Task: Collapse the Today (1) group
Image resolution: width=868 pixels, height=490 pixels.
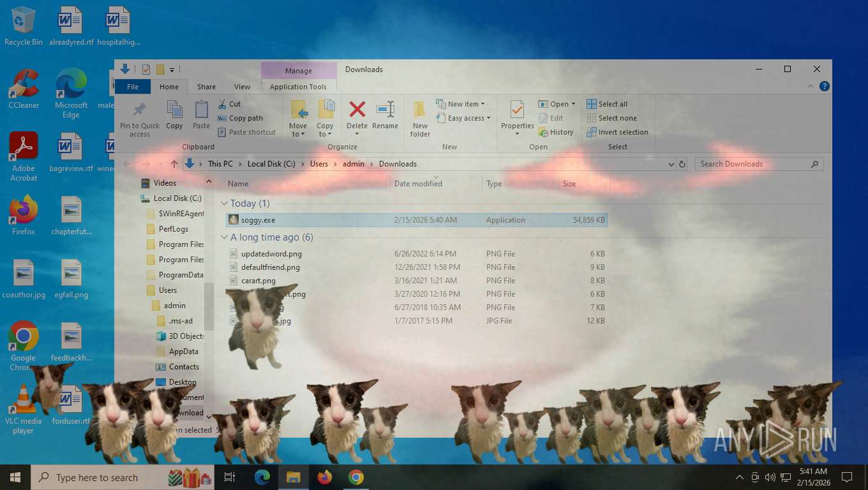Action: [x=224, y=204]
